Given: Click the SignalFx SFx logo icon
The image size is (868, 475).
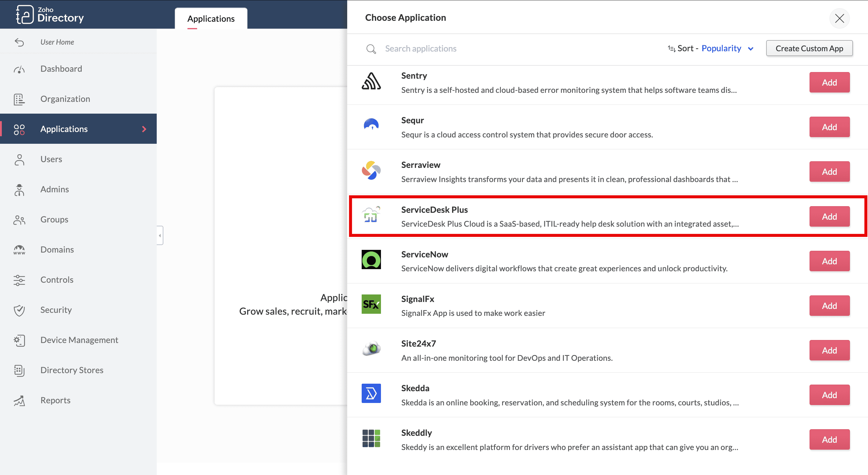Looking at the screenshot, I should coord(371,304).
